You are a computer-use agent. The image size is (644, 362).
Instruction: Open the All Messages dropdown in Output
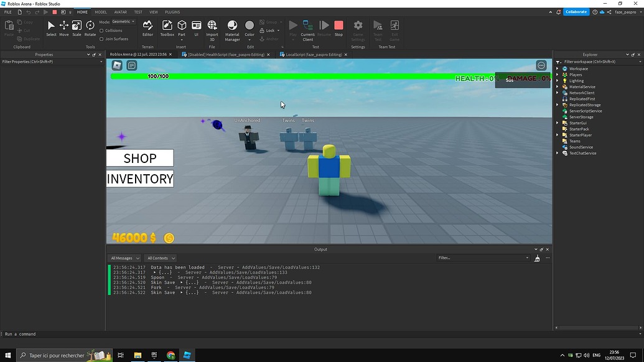coord(124,258)
